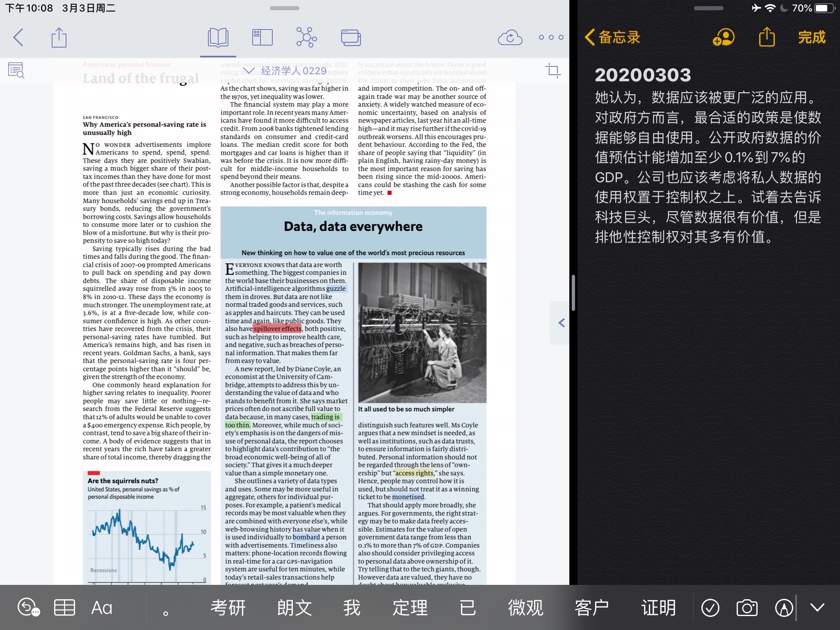Tap the red spillover effects highlight
This screenshot has height=630, width=840.
pos(277,329)
